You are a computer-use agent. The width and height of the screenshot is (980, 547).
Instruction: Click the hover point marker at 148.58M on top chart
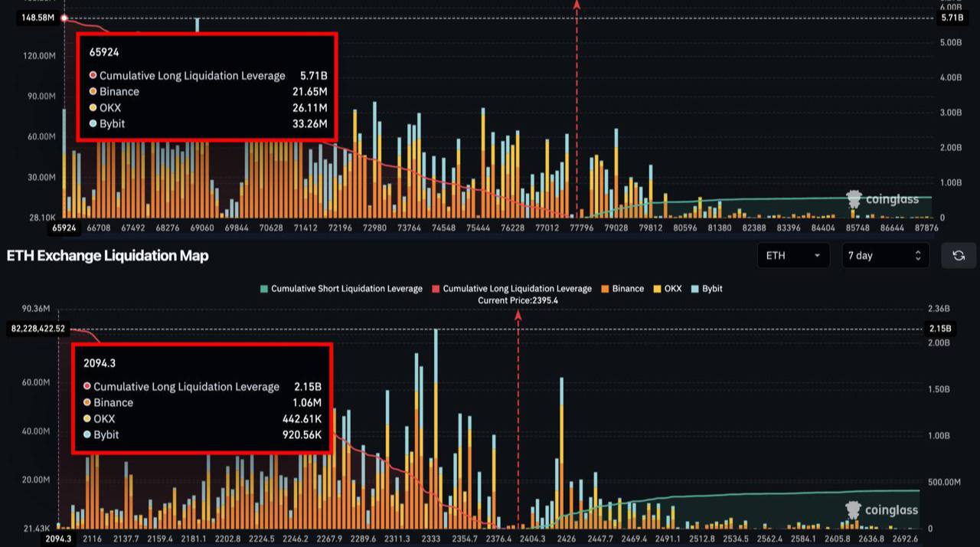pos(64,18)
